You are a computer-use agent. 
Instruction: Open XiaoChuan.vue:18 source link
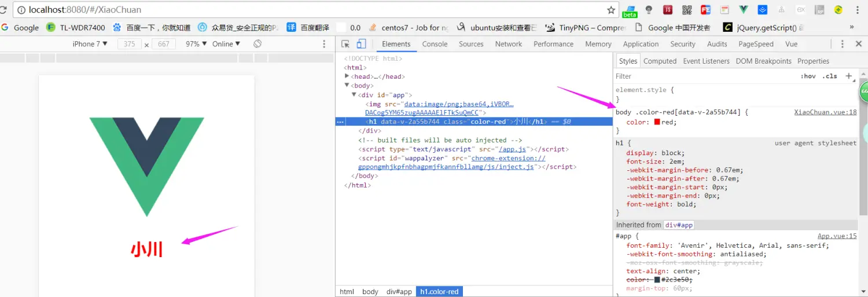point(825,112)
